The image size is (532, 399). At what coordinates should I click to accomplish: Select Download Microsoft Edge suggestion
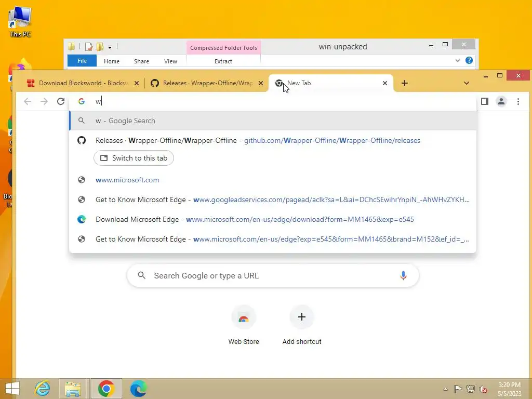coord(273,219)
